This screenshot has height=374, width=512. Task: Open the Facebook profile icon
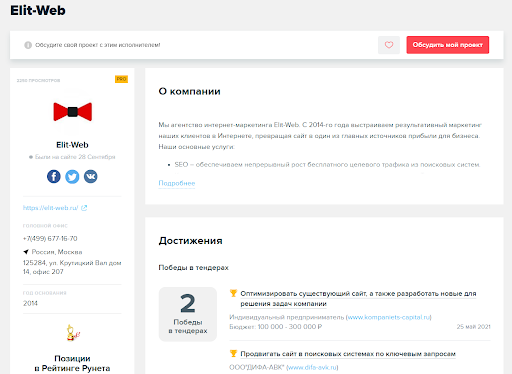54,176
